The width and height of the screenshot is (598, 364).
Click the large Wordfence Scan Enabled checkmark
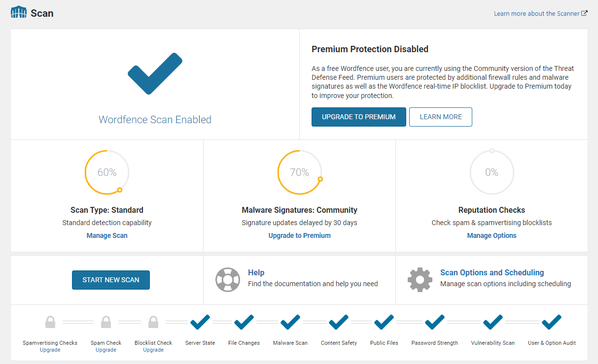click(155, 73)
